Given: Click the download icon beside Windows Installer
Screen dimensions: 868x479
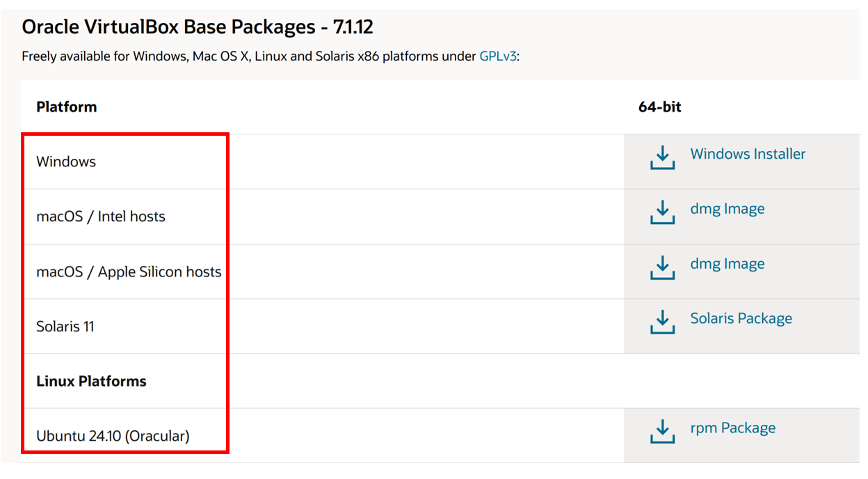Looking at the screenshot, I should click(662, 157).
